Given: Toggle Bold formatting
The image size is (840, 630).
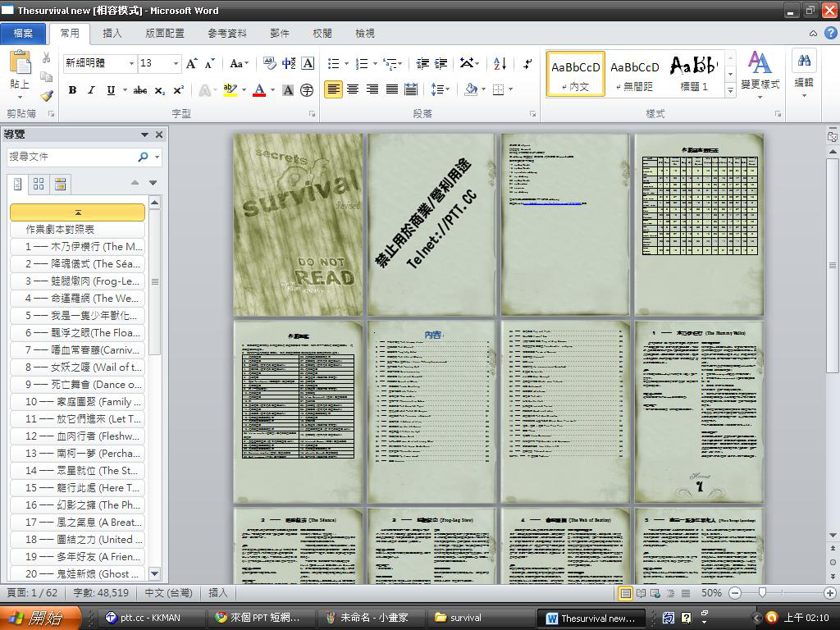Looking at the screenshot, I should (x=72, y=90).
